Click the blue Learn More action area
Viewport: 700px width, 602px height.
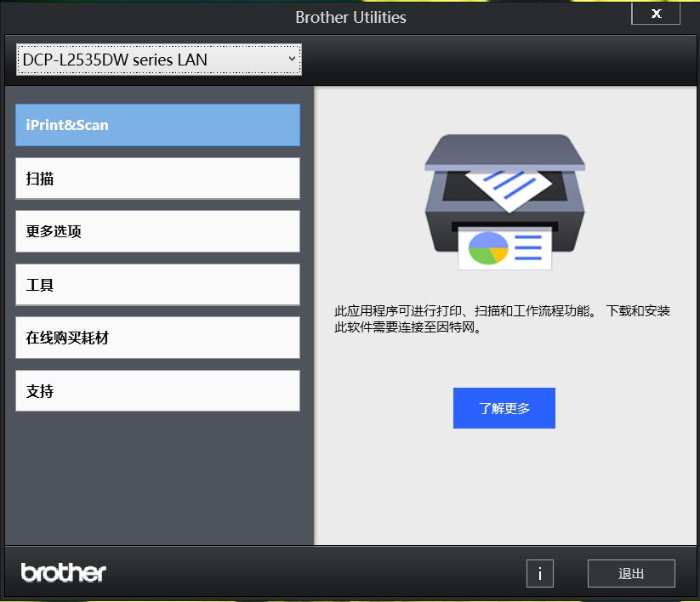coord(504,408)
